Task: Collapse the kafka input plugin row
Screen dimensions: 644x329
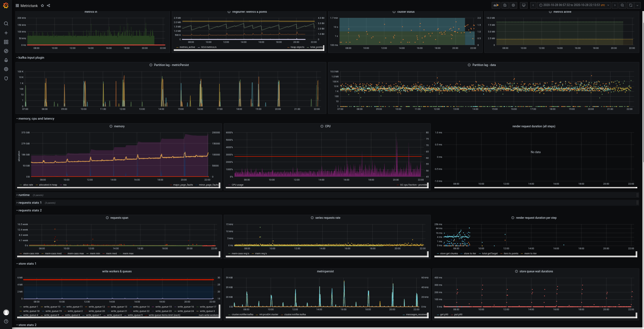Action: 30,57
